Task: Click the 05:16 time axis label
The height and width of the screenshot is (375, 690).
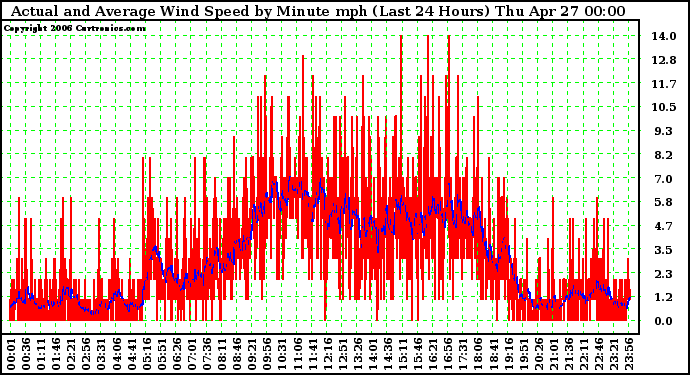Action: 146,354
